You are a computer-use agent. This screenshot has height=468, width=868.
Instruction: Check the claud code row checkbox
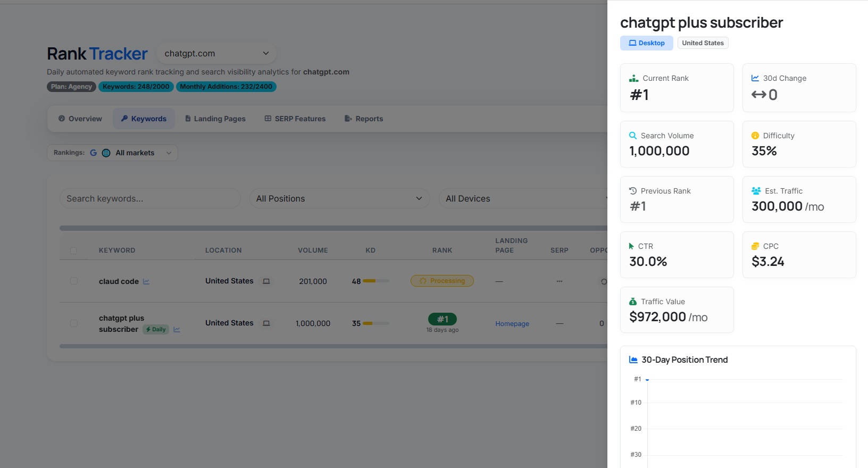pyautogui.click(x=74, y=281)
